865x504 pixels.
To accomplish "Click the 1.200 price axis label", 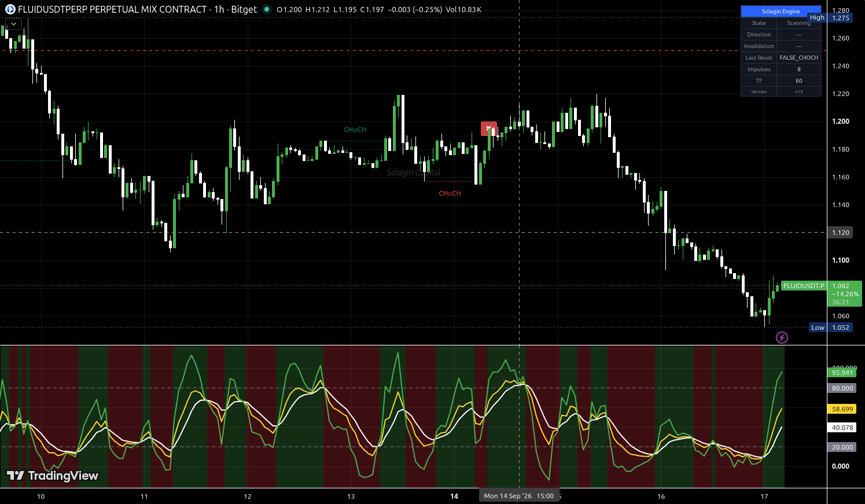I will pos(841,122).
